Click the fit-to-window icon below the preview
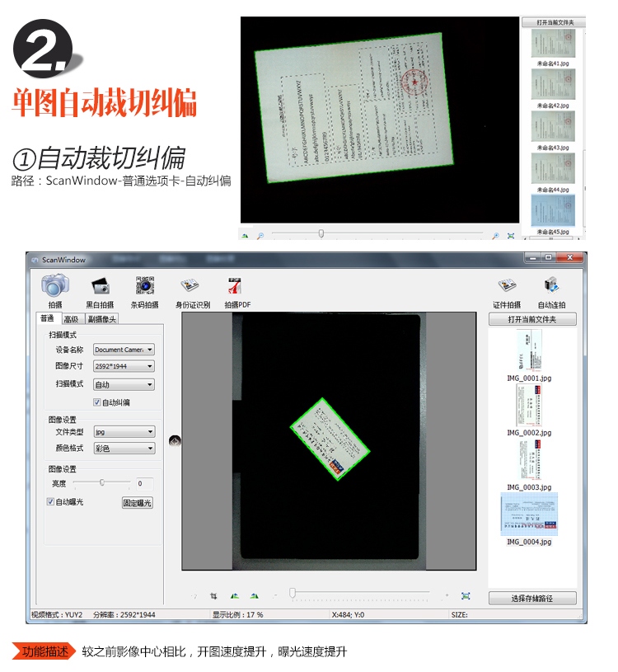Screen dimensions: 618x672 pyautogui.click(x=466, y=595)
